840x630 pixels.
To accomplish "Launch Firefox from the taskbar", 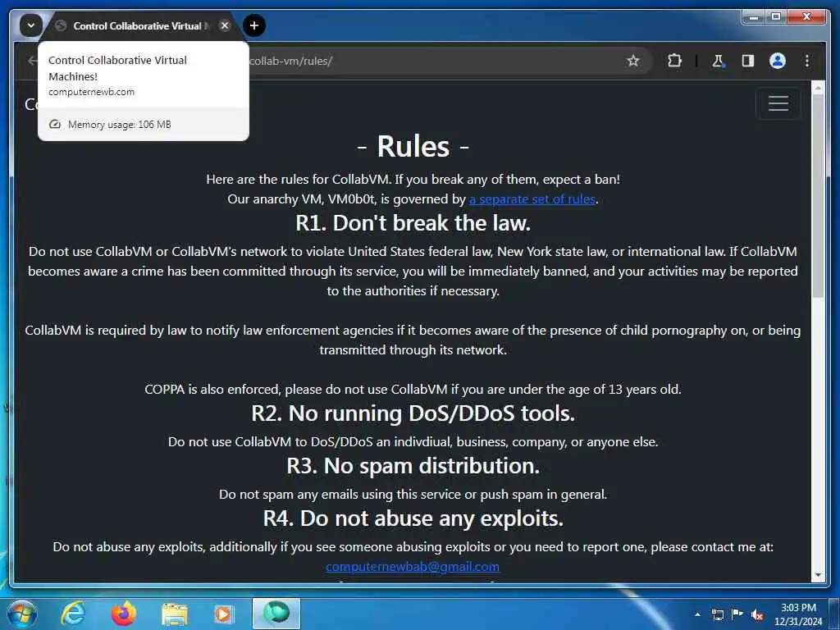I will 123,614.
